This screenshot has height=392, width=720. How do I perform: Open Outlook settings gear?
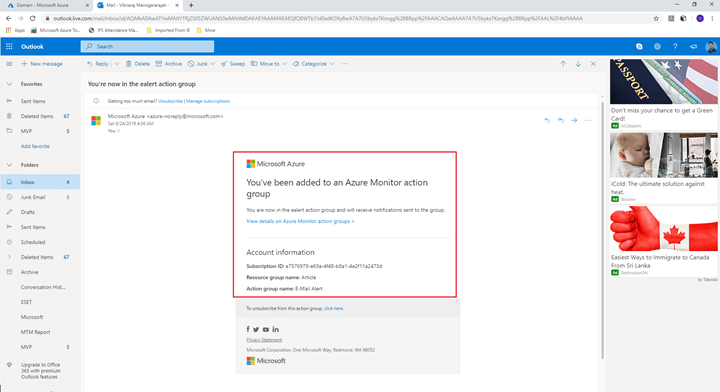click(657, 46)
